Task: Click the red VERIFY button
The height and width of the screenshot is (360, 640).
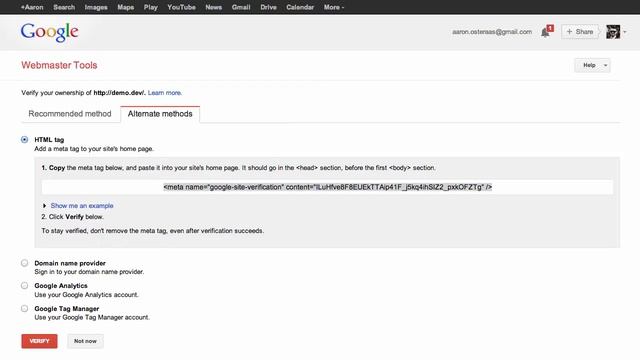Action: pos(40,341)
